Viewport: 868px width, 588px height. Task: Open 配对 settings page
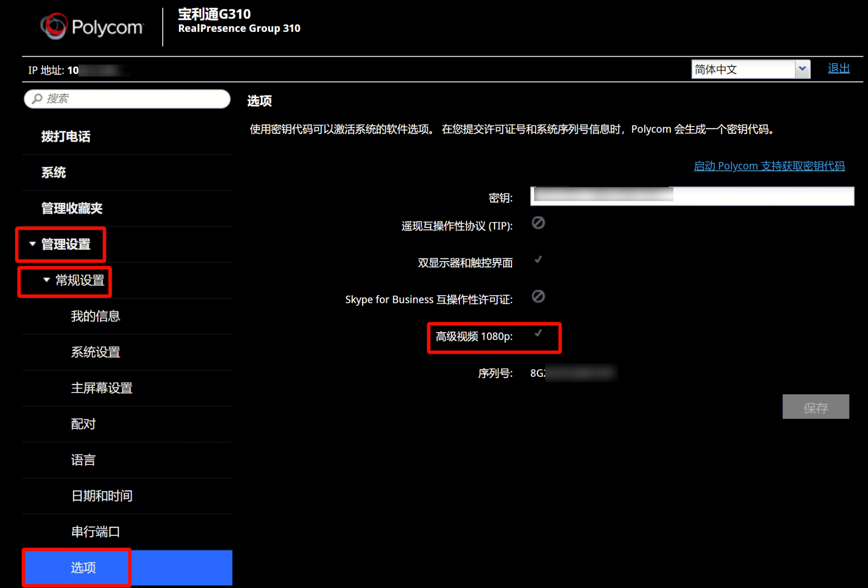(x=83, y=424)
